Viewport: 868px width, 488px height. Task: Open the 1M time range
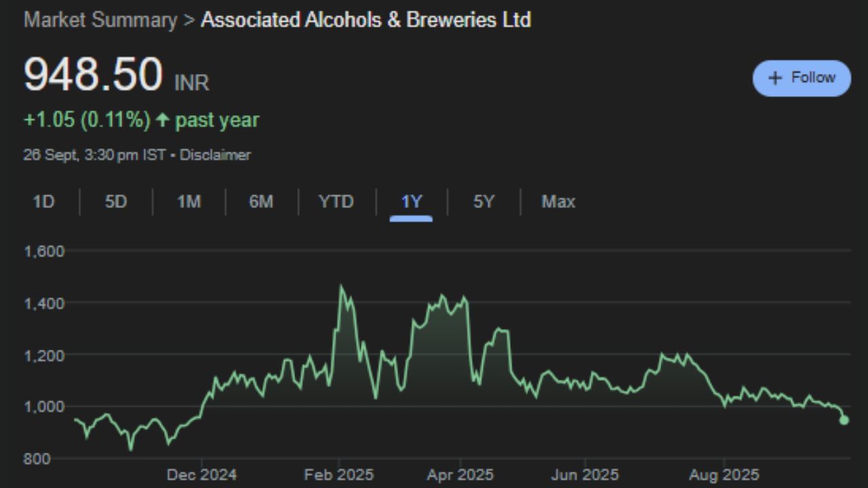point(188,202)
